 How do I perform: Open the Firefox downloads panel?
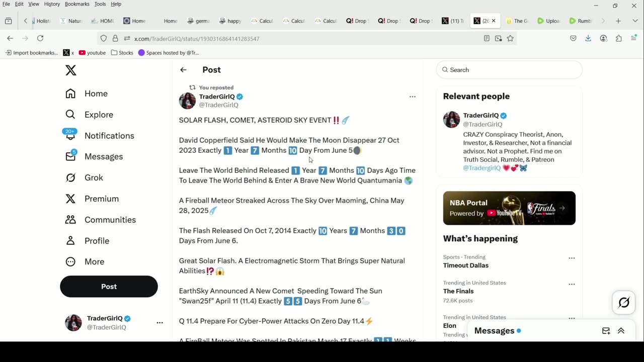[588, 38]
